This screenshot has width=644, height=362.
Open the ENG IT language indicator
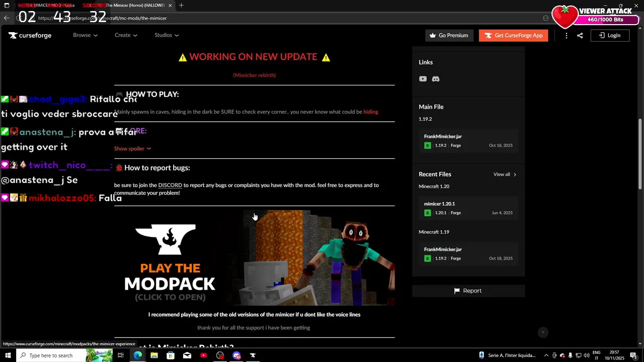pyautogui.click(x=596, y=355)
